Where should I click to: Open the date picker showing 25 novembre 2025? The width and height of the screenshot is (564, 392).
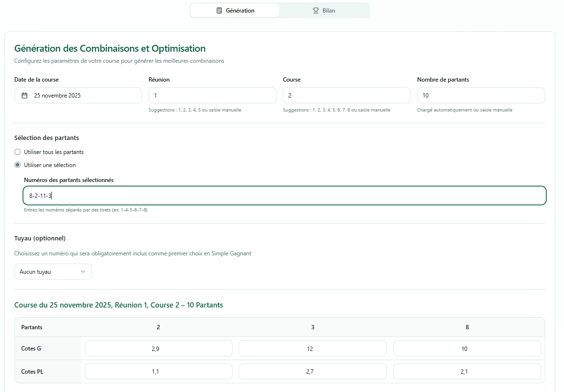pos(78,96)
